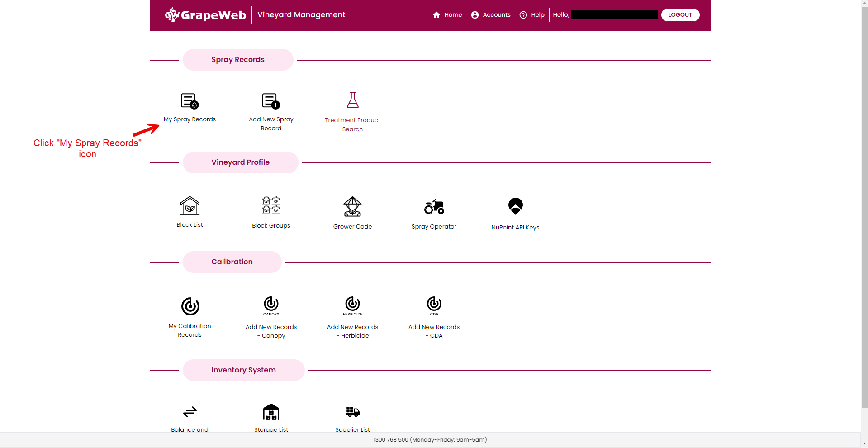Select the Block Groups icon
The image size is (868, 448).
pos(270,205)
